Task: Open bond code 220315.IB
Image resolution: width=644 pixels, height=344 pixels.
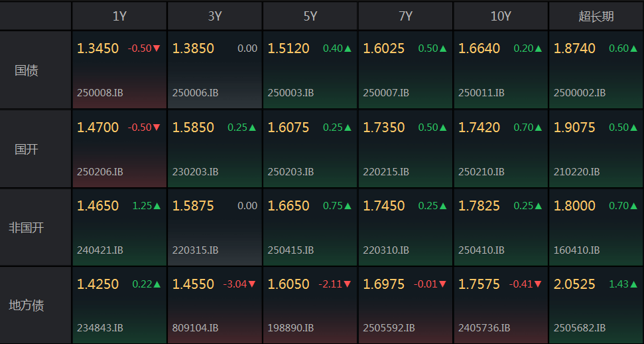Action: [x=195, y=250]
